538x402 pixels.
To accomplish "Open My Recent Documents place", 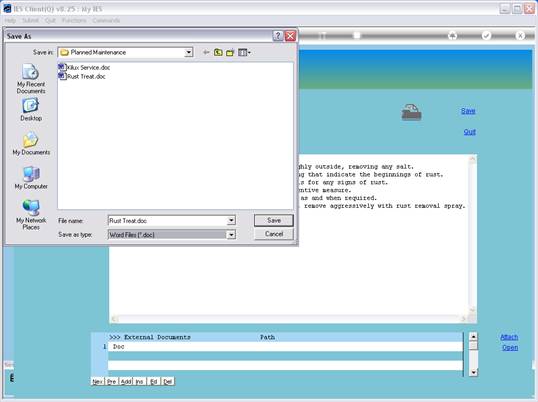I will click(x=31, y=79).
